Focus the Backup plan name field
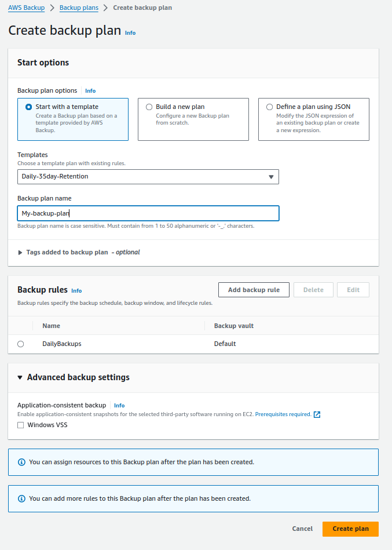This screenshot has width=392, height=550. (148, 213)
